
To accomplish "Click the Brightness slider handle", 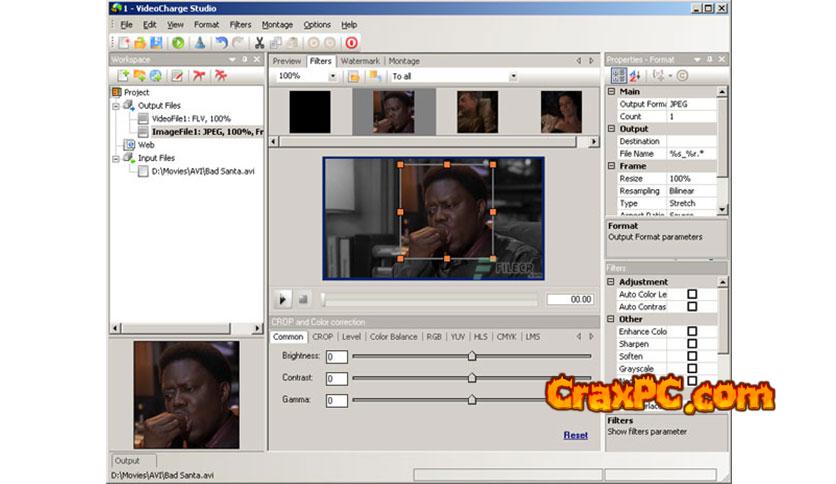I will [x=472, y=356].
